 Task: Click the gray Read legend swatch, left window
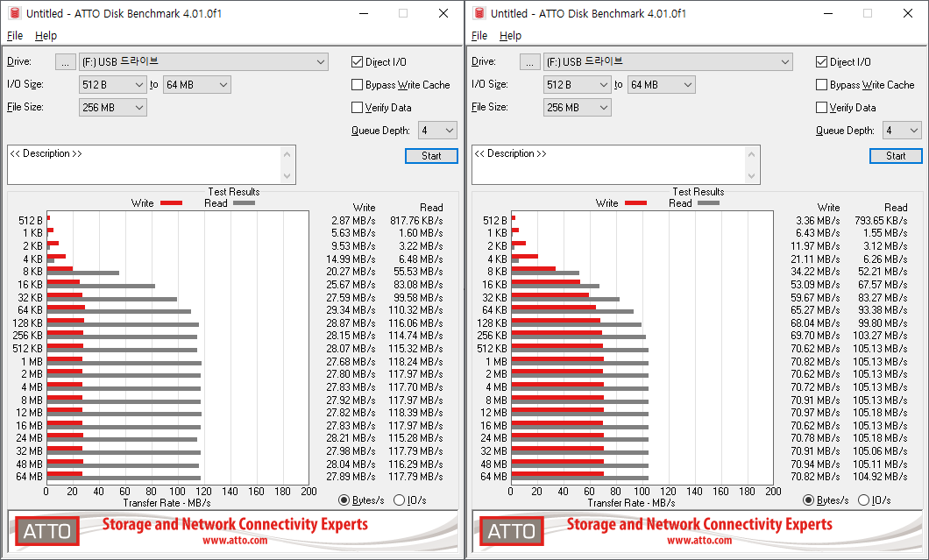[245, 203]
